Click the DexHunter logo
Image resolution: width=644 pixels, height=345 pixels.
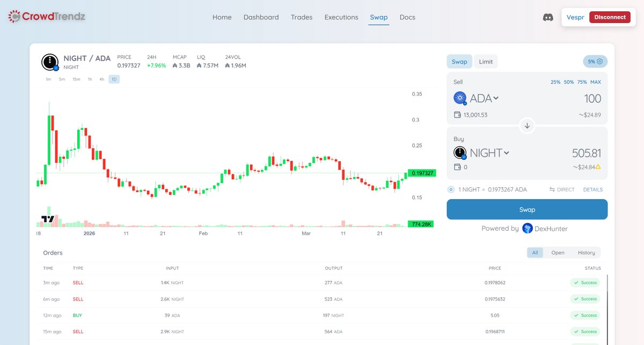click(528, 229)
